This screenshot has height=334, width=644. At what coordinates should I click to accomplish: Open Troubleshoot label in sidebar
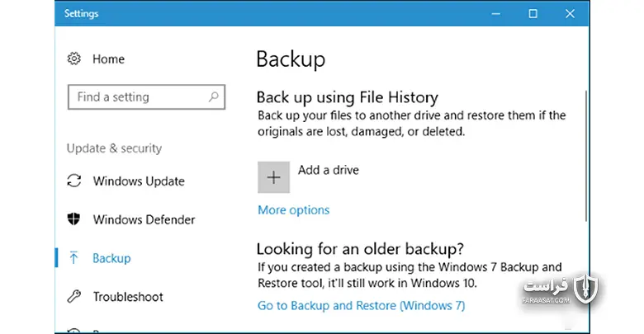click(128, 297)
